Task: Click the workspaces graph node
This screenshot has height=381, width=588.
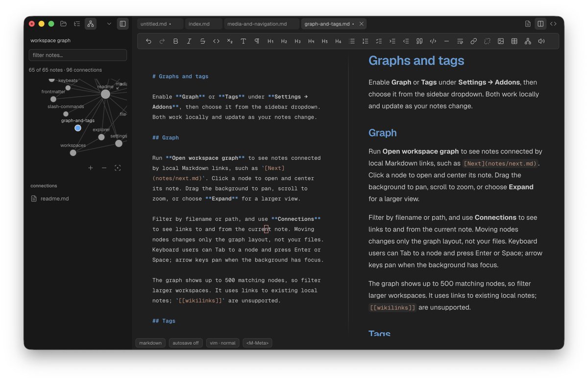Action: (73, 152)
